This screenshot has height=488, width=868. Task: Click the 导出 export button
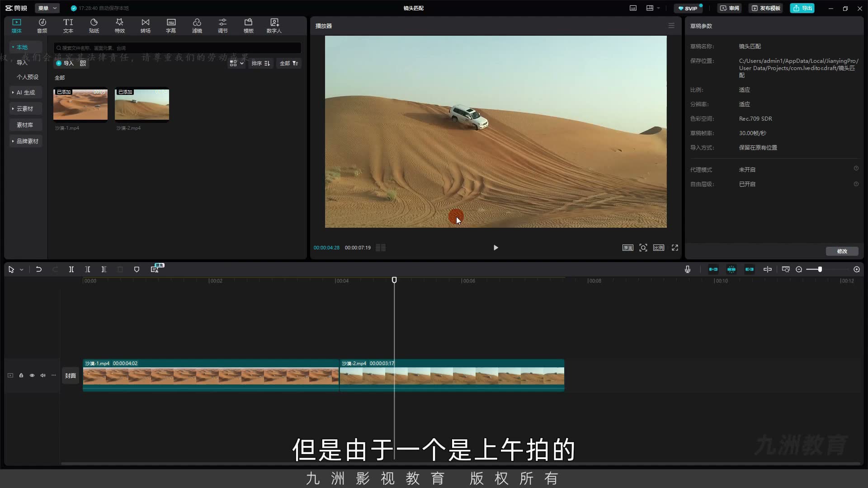802,8
